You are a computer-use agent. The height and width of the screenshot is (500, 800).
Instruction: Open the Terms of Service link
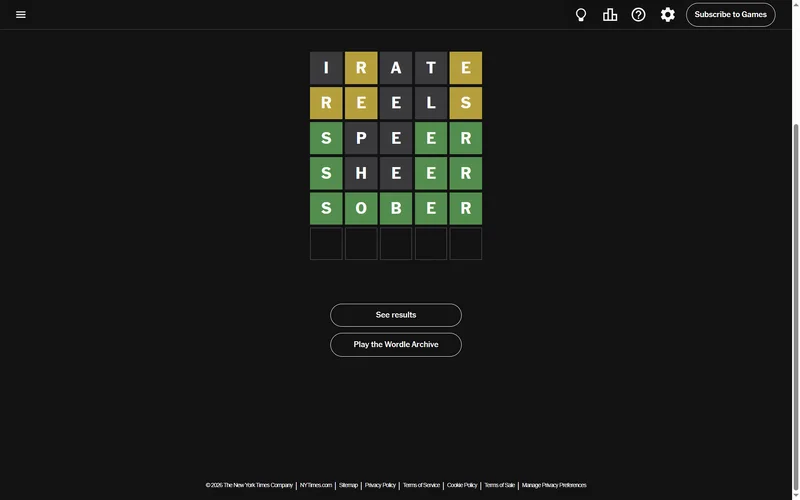pos(421,485)
